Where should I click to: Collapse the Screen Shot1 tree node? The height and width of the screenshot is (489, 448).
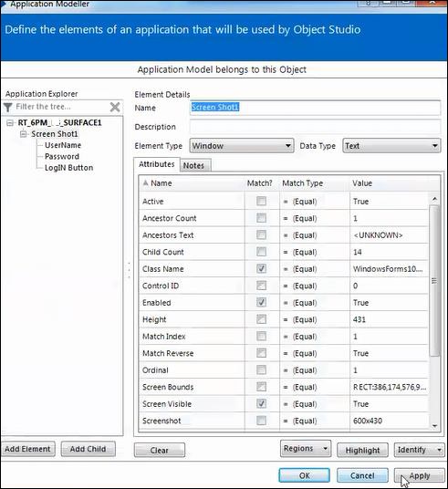click(x=24, y=134)
